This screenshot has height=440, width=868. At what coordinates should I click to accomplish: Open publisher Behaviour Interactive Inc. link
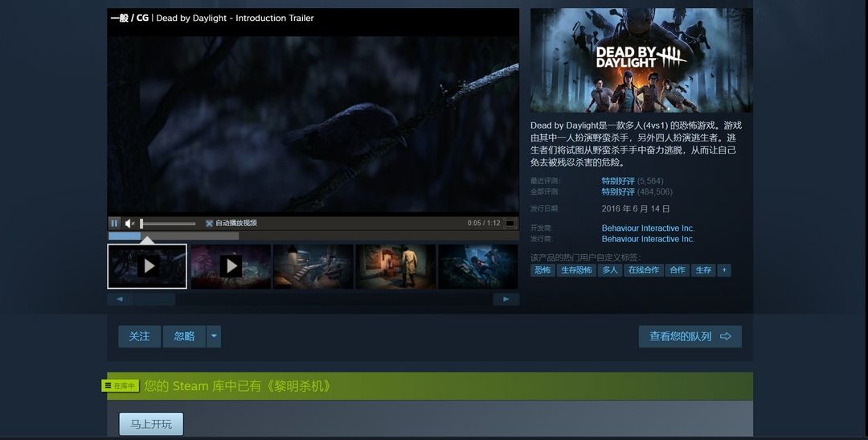pyautogui.click(x=648, y=240)
